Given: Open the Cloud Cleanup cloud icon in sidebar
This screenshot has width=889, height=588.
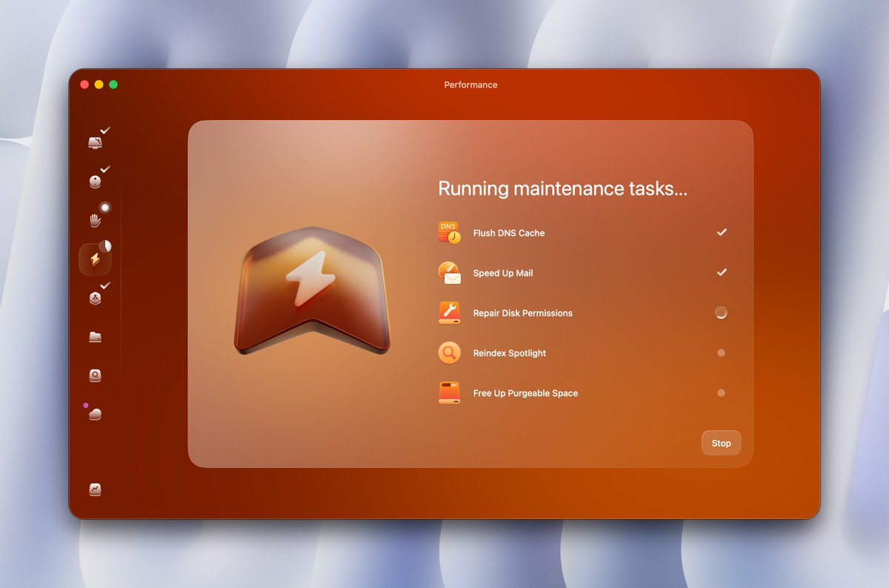Looking at the screenshot, I should tap(95, 414).
